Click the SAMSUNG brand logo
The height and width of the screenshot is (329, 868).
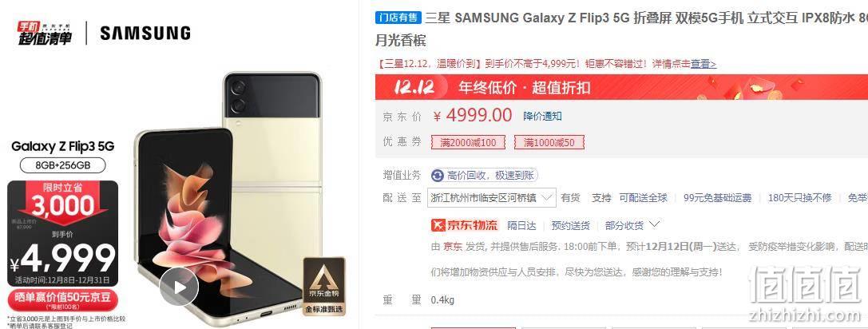(145, 34)
